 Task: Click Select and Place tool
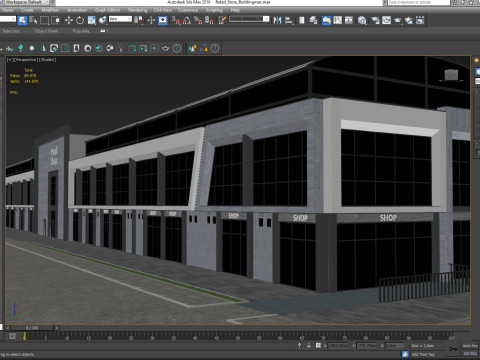(x=103, y=20)
